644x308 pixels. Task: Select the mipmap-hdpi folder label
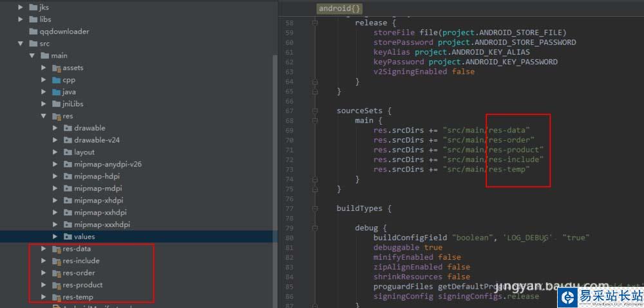(97, 176)
